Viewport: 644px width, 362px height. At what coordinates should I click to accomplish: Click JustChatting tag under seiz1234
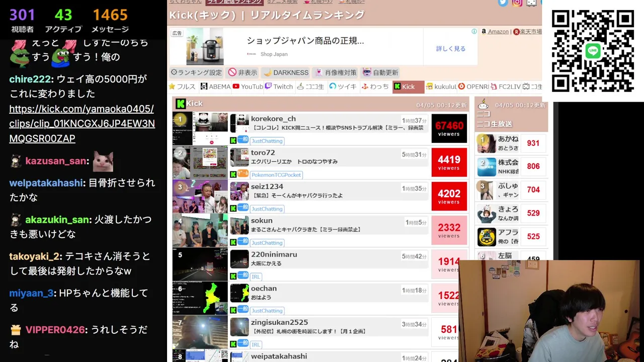click(267, 209)
